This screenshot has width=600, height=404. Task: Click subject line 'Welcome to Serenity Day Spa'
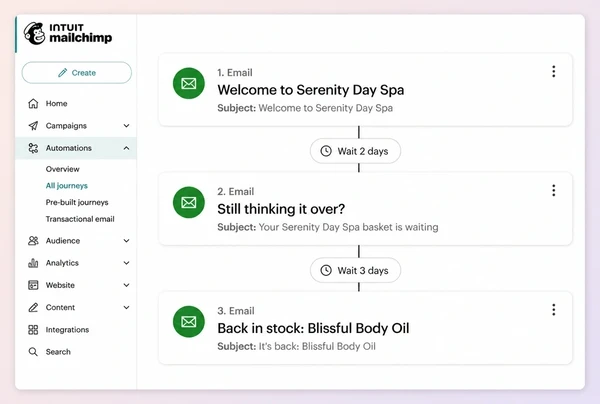pos(326,108)
